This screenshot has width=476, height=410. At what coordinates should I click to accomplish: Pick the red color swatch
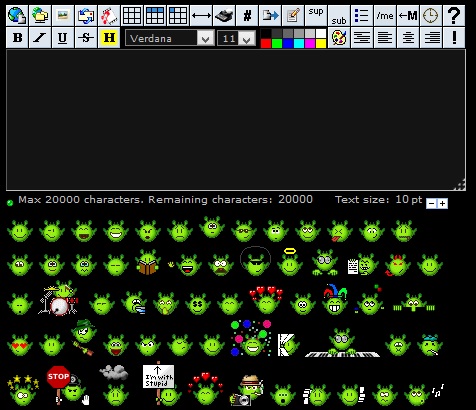tap(266, 44)
